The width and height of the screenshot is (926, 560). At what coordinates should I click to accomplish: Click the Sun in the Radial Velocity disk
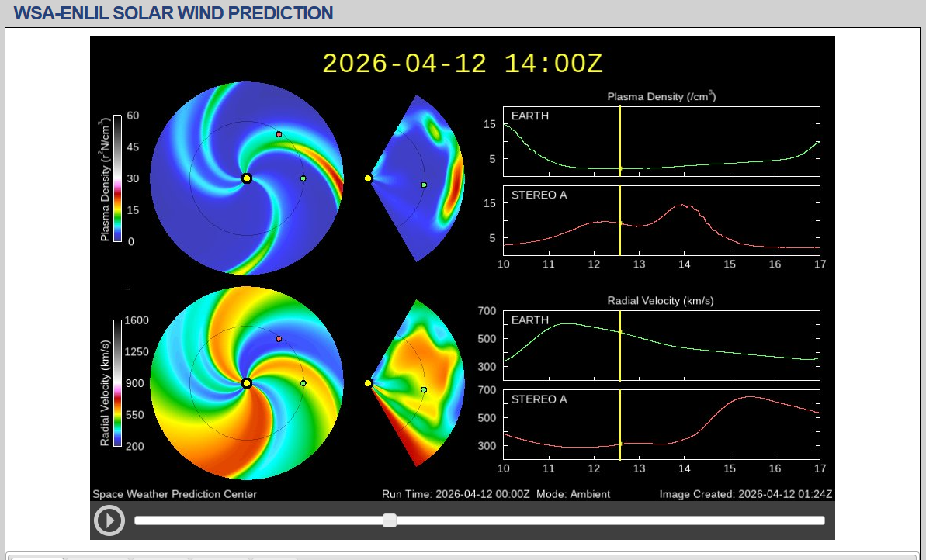(x=247, y=383)
